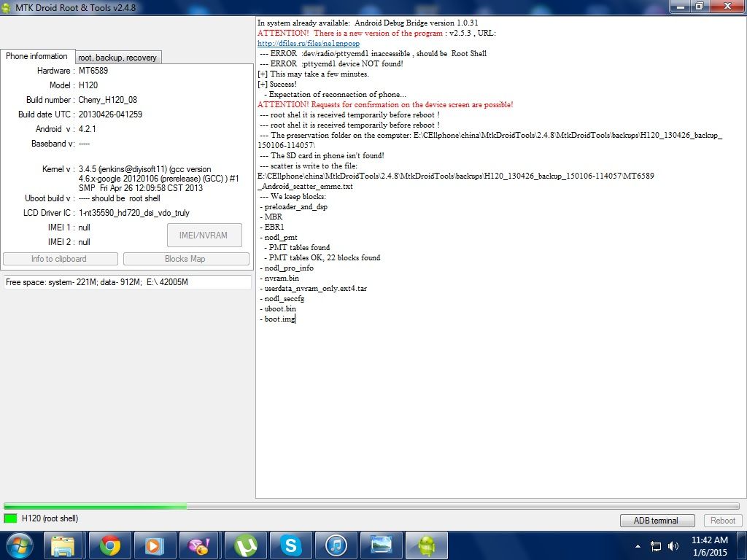The width and height of the screenshot is (747, 560).
Task: Show hidden system tray icons
Action: click(x=638, y=545)
